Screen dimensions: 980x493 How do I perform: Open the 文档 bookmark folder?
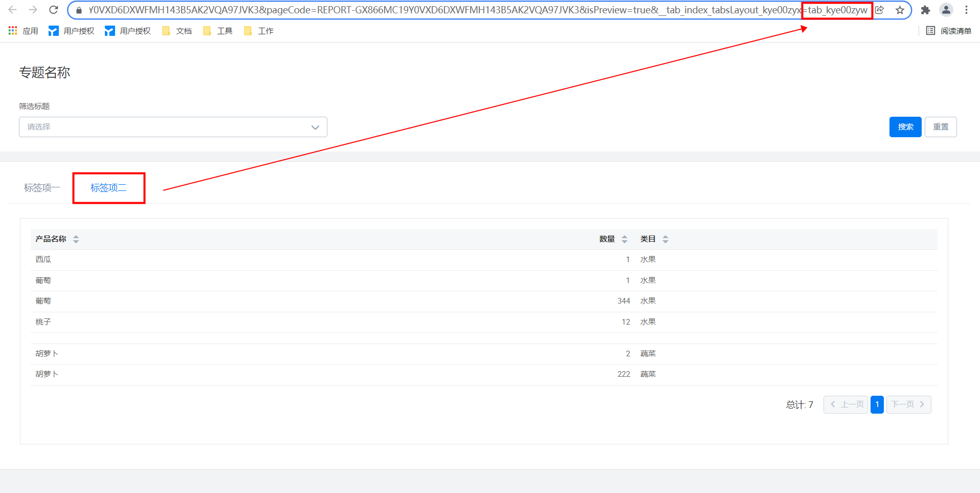click(177, 31)
